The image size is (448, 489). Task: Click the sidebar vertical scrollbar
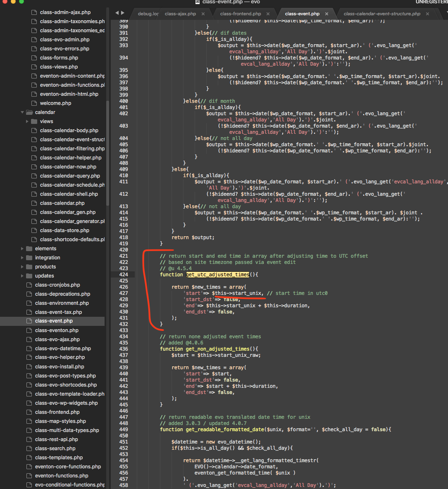pos(107,153)
